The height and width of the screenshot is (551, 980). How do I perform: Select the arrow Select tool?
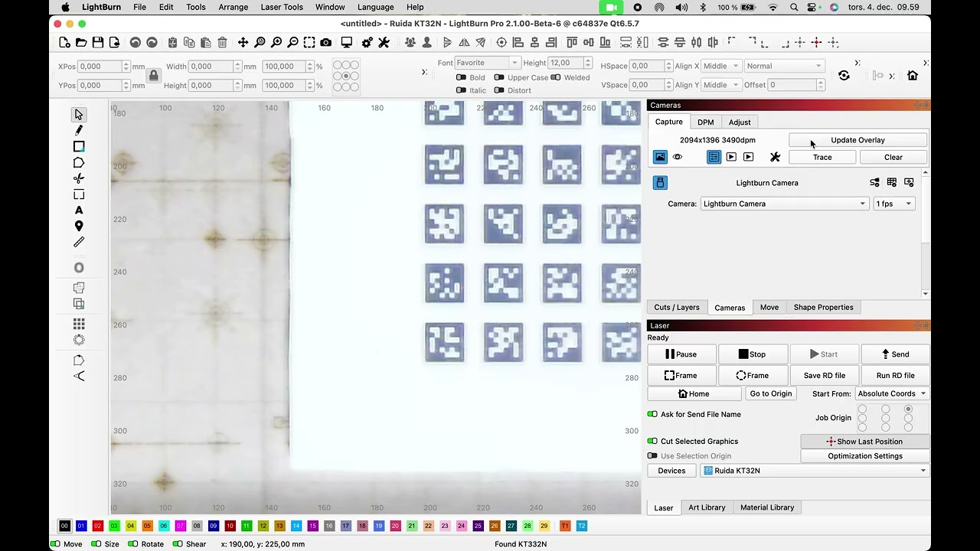point(79,115)
